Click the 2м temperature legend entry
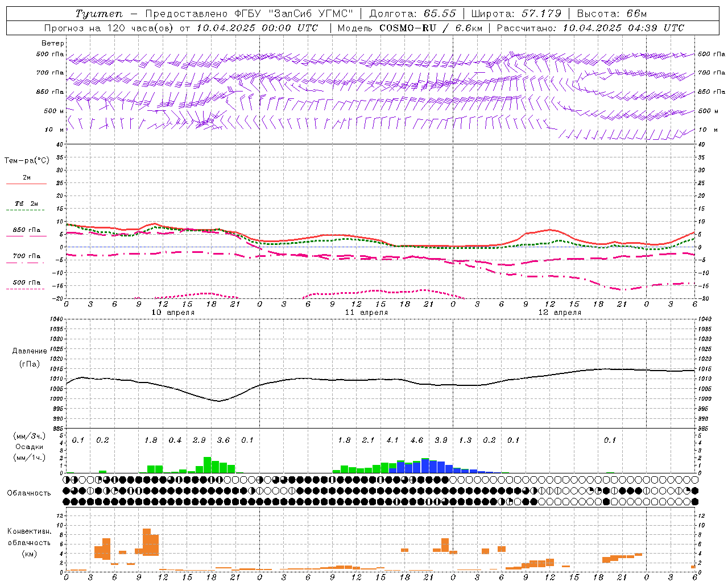The height and width of the screenshot is (582, 728). pyautogui.click(x=27, y=178)
